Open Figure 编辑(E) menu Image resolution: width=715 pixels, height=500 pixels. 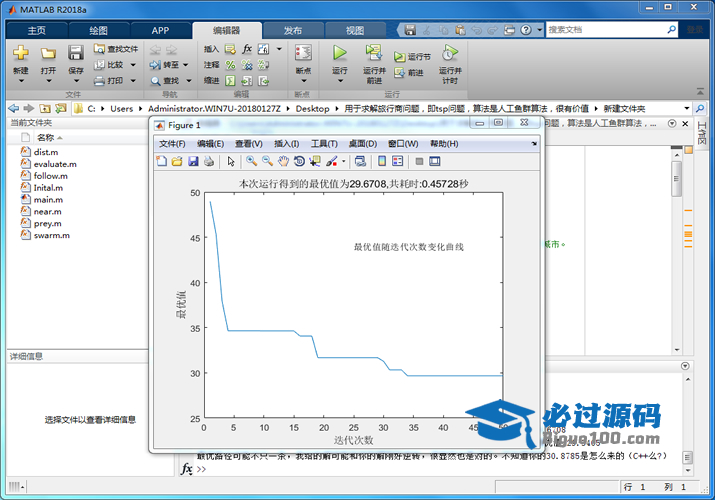(x=210, y=144)
